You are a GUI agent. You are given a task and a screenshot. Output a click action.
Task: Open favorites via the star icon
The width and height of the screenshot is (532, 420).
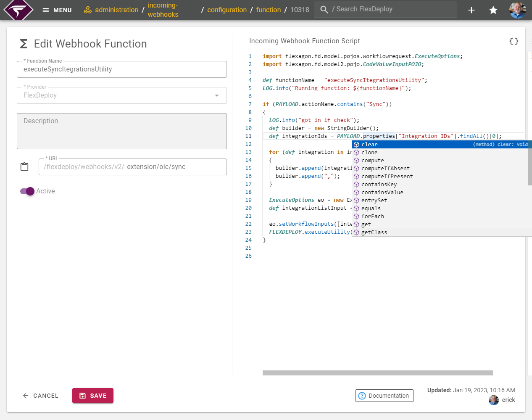click(493, 10)
